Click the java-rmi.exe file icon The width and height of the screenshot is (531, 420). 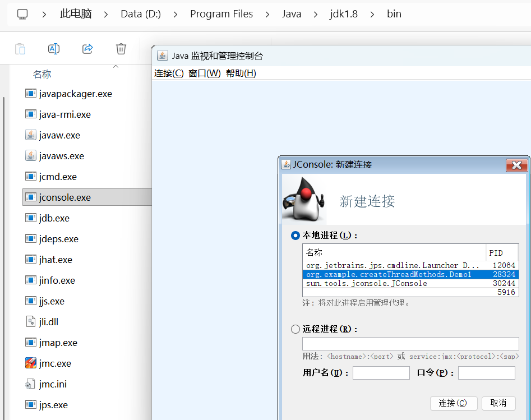[x=31, y=114]
